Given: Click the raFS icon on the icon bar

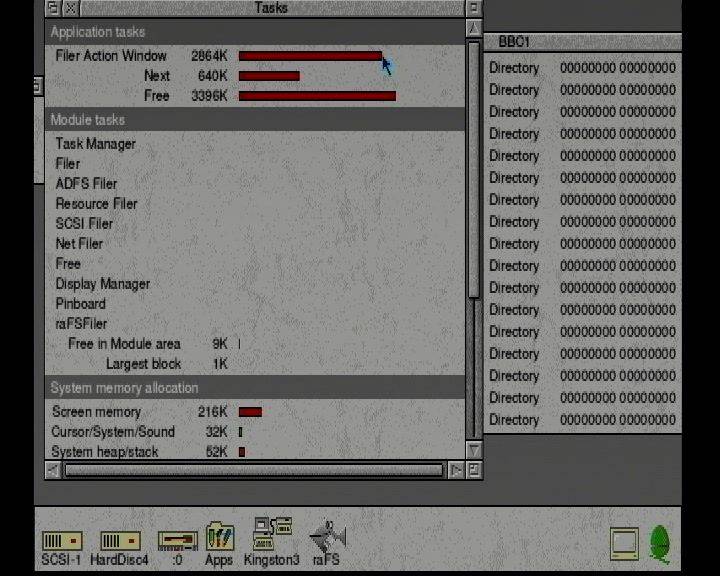Looking at the screenshot, I should click(327, 536).
